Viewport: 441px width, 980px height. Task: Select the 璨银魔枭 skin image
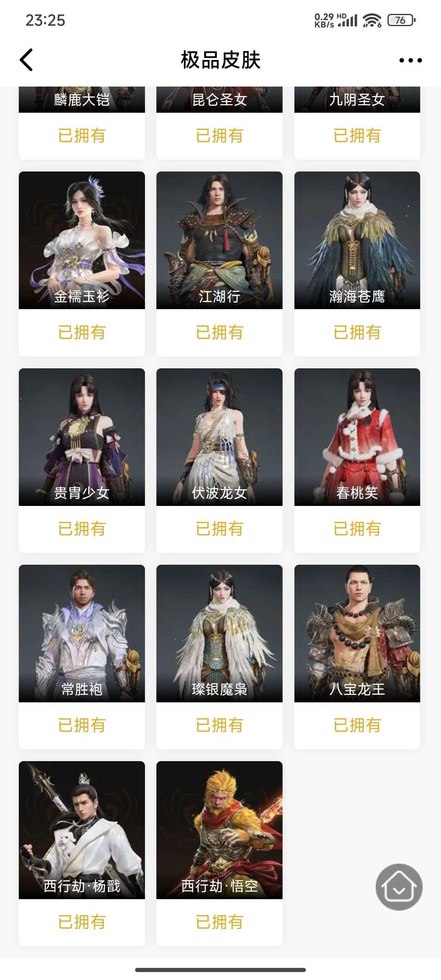coord(219,633)
